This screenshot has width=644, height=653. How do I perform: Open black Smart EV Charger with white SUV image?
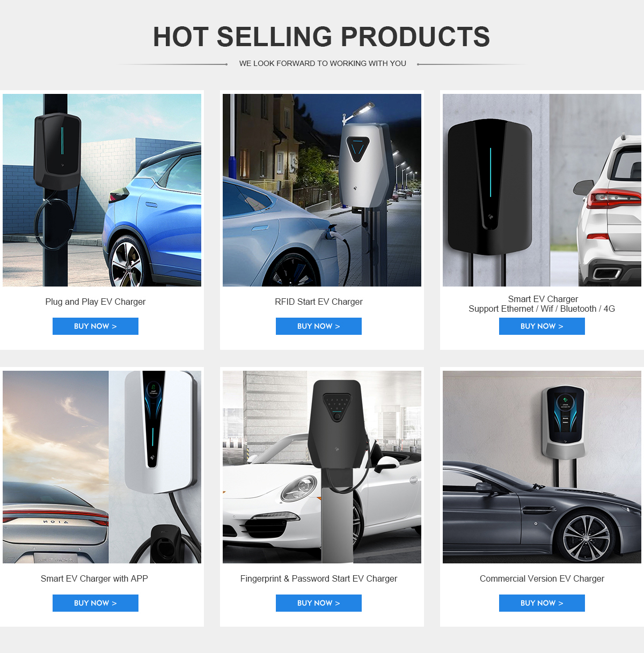click(x=542, y=190)
